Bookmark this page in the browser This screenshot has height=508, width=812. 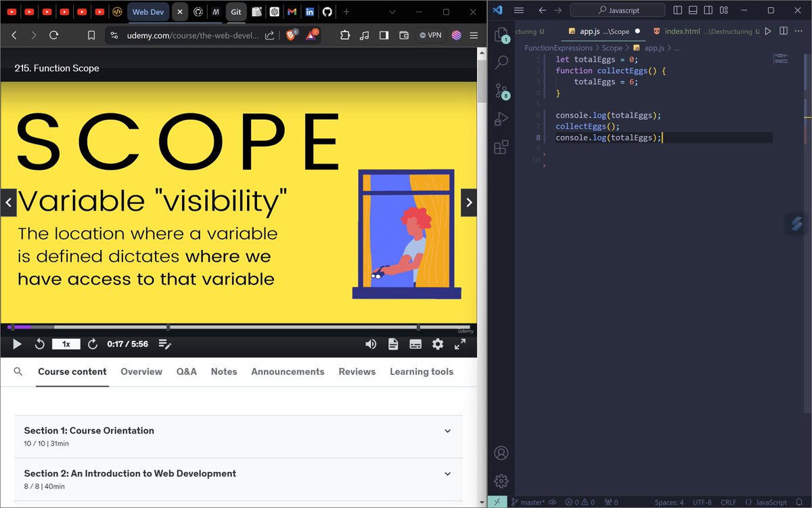point(91,35)
